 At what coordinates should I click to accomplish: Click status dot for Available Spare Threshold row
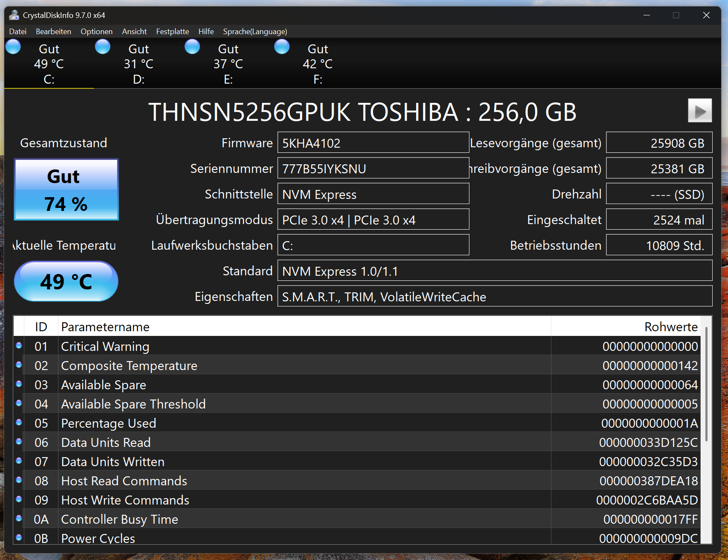pos(19,403)
